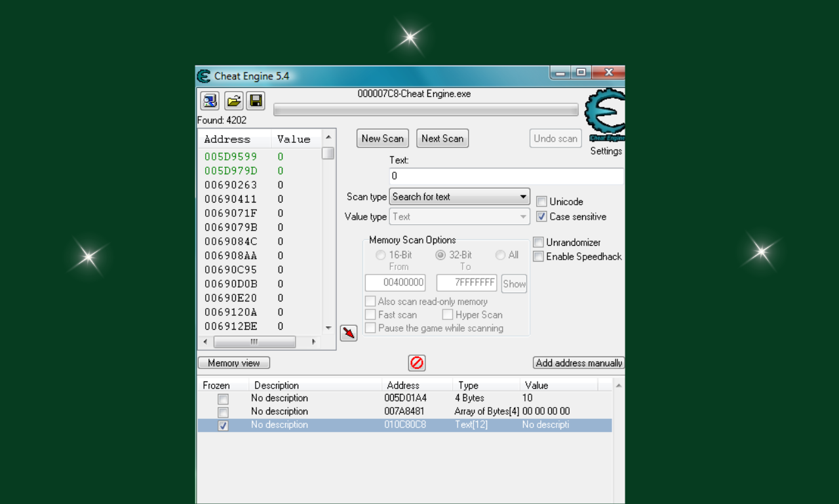
Task: Select found address 006912BE
Action: coord(231,326)
